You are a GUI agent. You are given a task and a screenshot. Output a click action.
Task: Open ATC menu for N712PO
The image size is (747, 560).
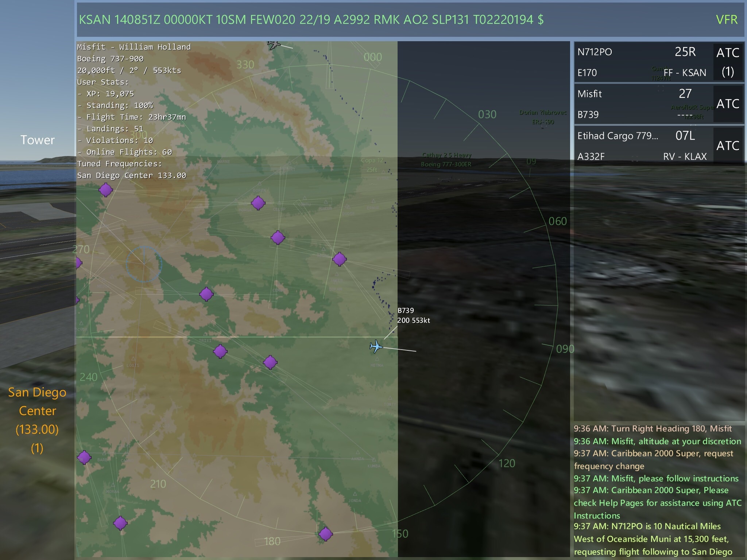[728, 62]
